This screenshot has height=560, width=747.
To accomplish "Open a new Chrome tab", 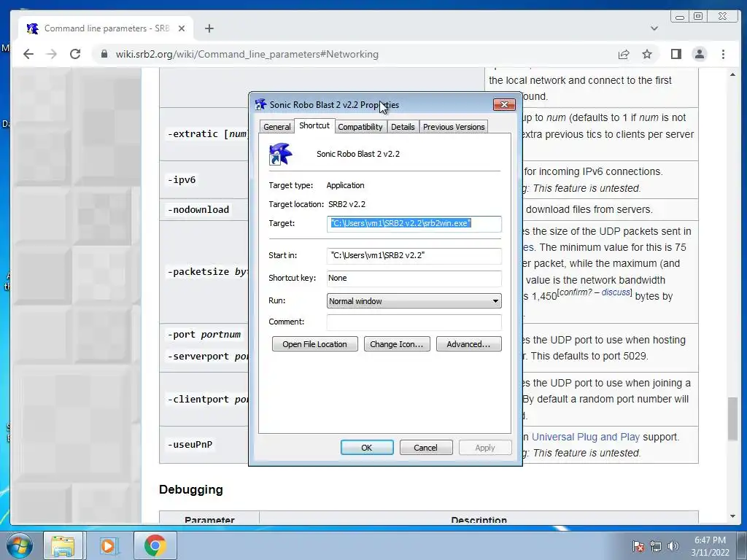I will point(209,28).
